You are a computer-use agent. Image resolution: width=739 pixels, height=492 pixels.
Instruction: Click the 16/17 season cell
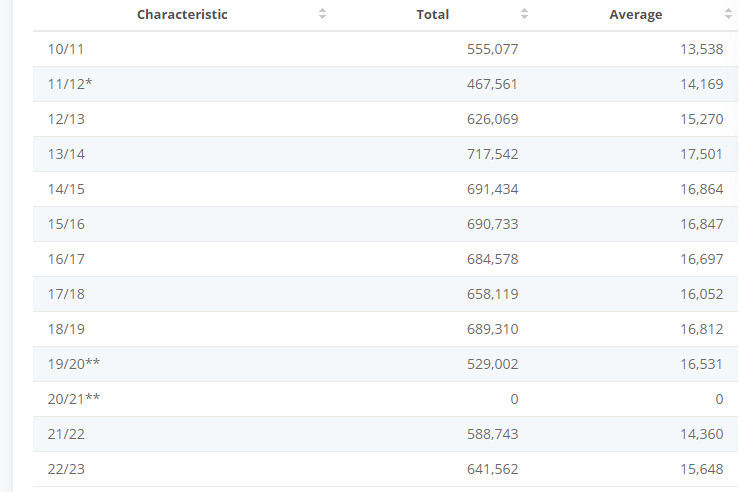coord(66,259)
